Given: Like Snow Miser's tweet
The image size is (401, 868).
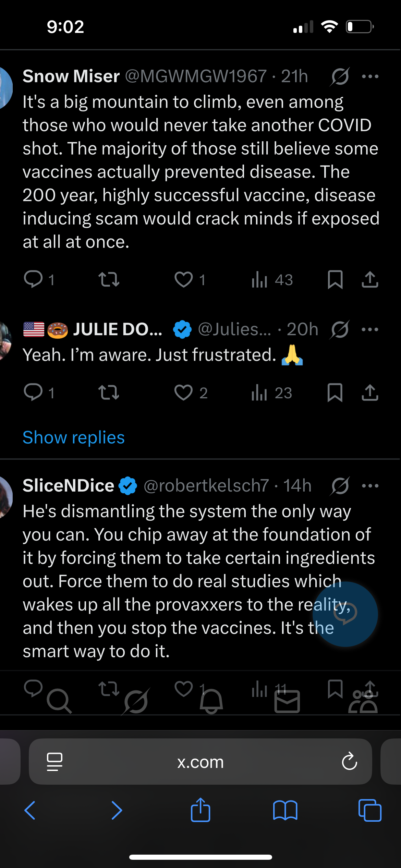Looking at the screenshot, I should pyautogui.click(x=184, y=279).
